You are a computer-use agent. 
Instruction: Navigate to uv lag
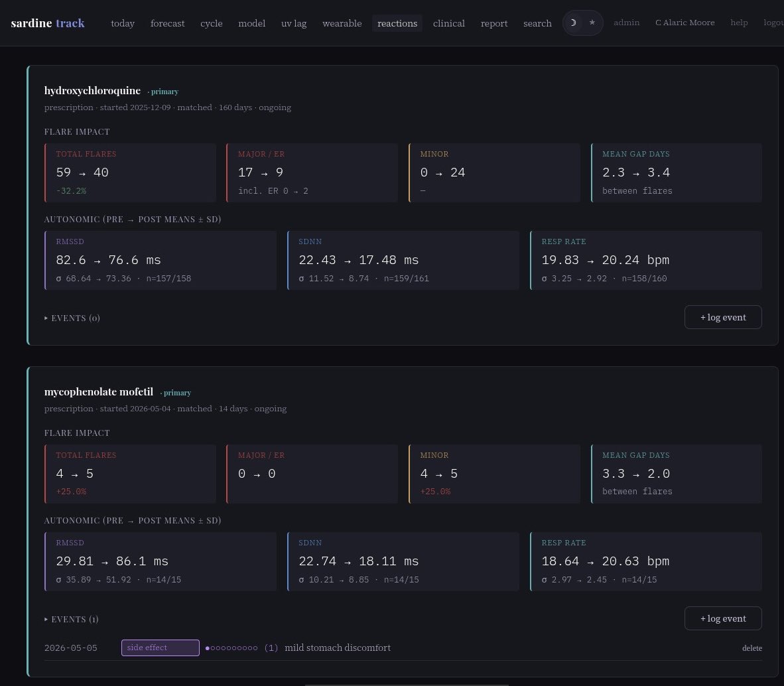[x=294, y=23]
